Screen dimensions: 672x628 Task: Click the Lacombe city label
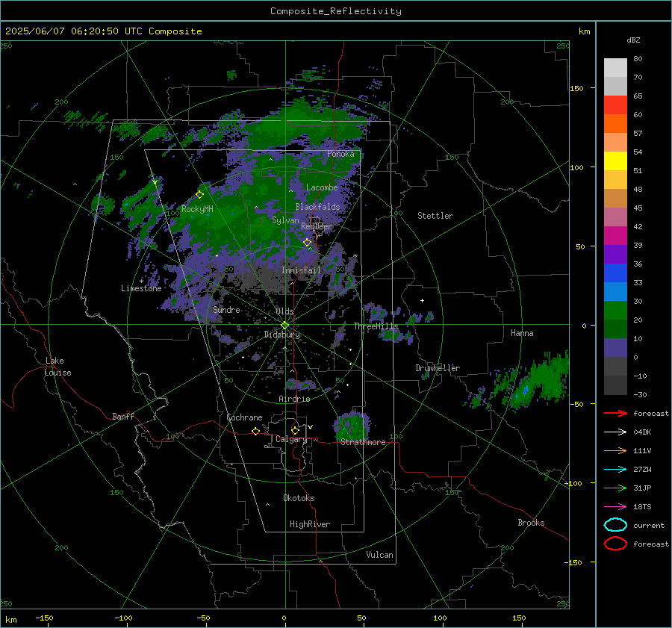[322, 187]
